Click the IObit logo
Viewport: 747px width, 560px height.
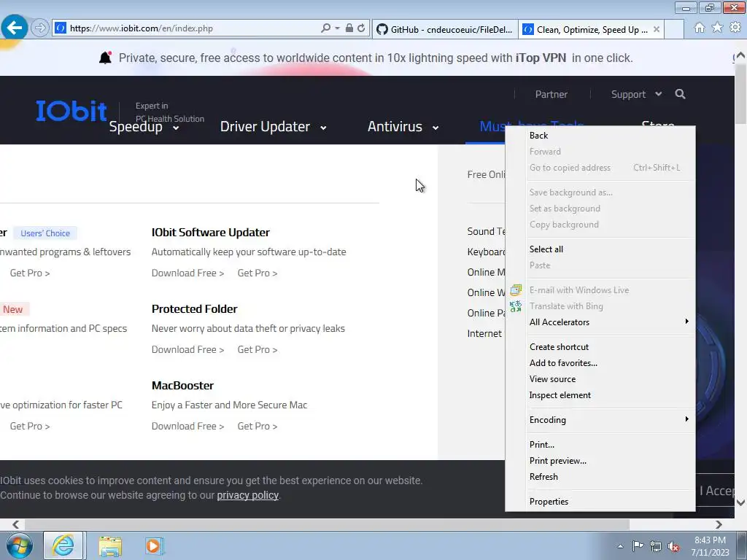(x=71, y=111)
